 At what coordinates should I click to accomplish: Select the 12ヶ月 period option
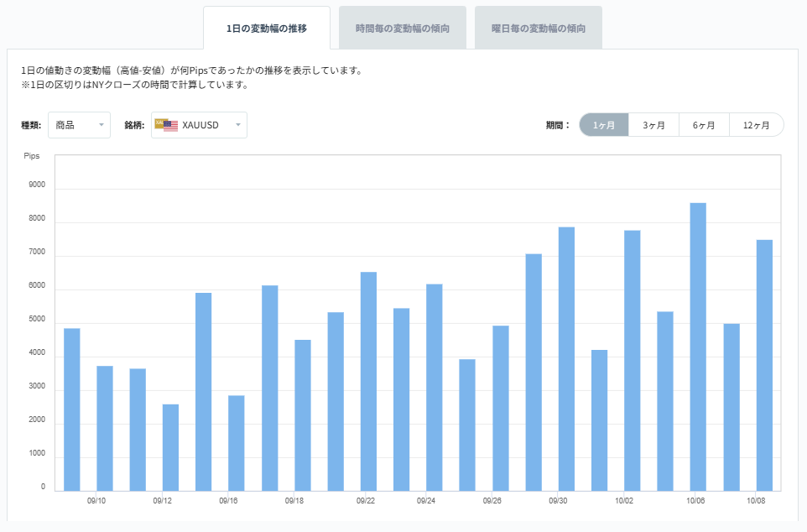pyautogui.click(x=756, y=125)
